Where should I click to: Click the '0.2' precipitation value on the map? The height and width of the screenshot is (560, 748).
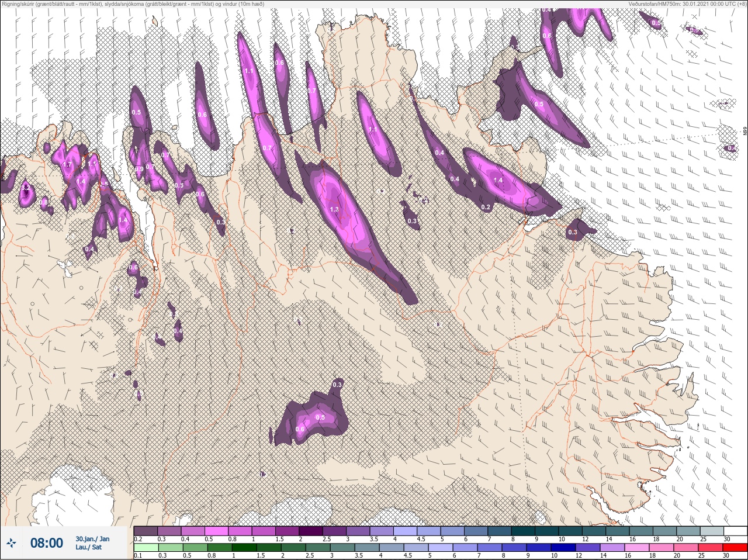(x=486, y=207)
